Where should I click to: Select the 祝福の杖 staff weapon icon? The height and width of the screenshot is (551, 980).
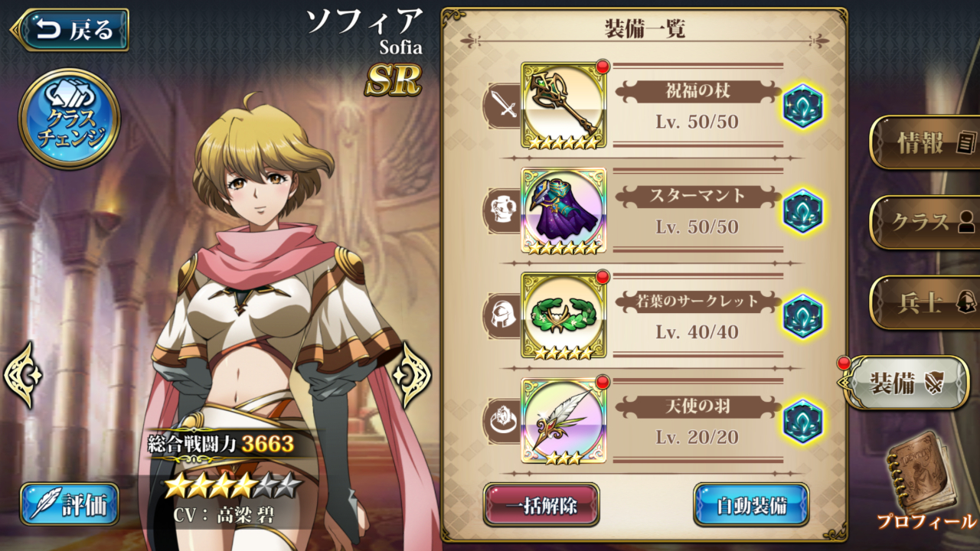click(x=563, y=106)
